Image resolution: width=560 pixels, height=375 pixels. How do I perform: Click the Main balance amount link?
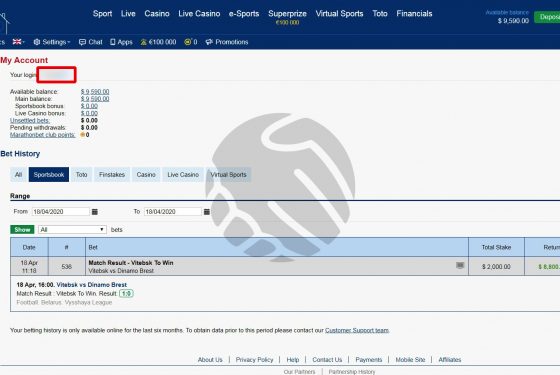[x=95, y=99]
